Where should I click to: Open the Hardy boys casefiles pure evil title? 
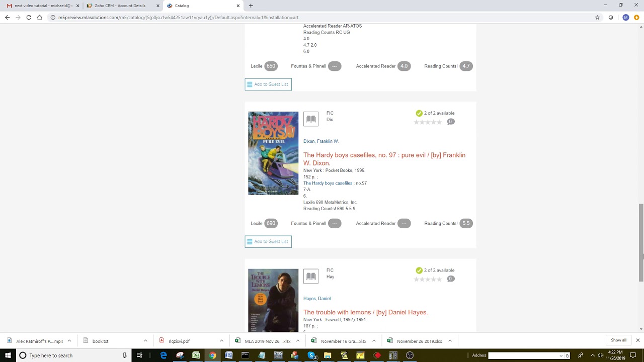(x=384, y=159)
